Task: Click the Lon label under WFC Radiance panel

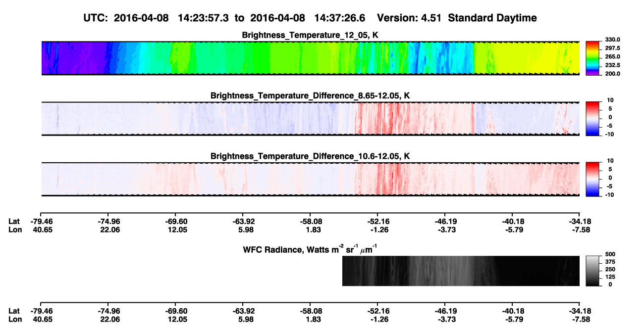Action: click(15, 319)
